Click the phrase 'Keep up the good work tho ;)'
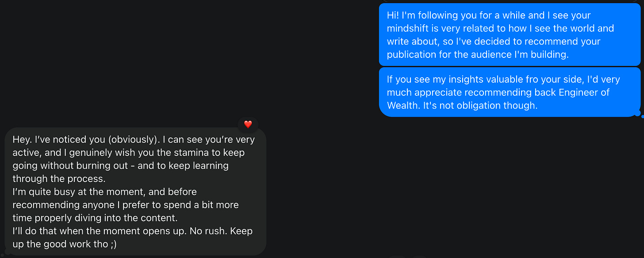This screenshot has height=258, width=644. [133, 238]
